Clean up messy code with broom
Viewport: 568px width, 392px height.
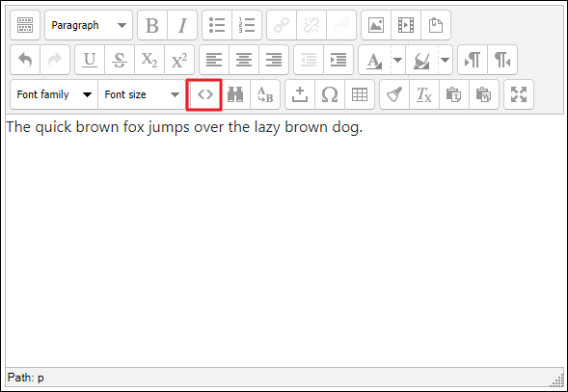394,94
